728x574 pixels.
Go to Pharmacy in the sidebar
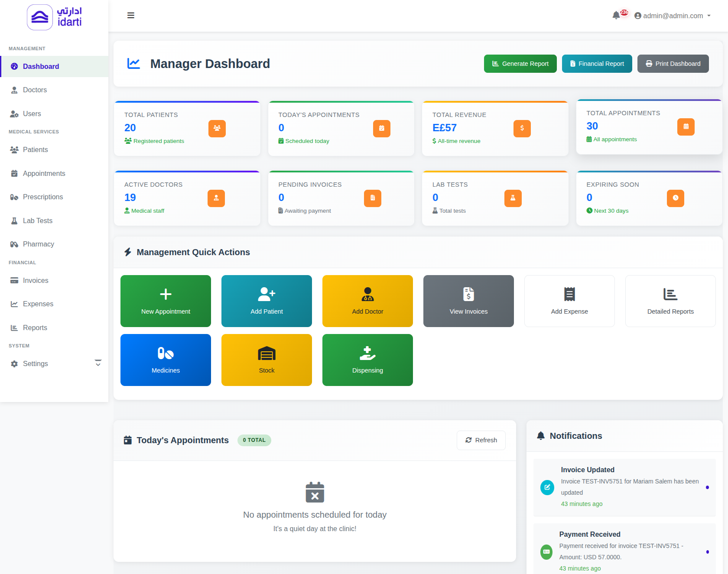pos(38,244)
